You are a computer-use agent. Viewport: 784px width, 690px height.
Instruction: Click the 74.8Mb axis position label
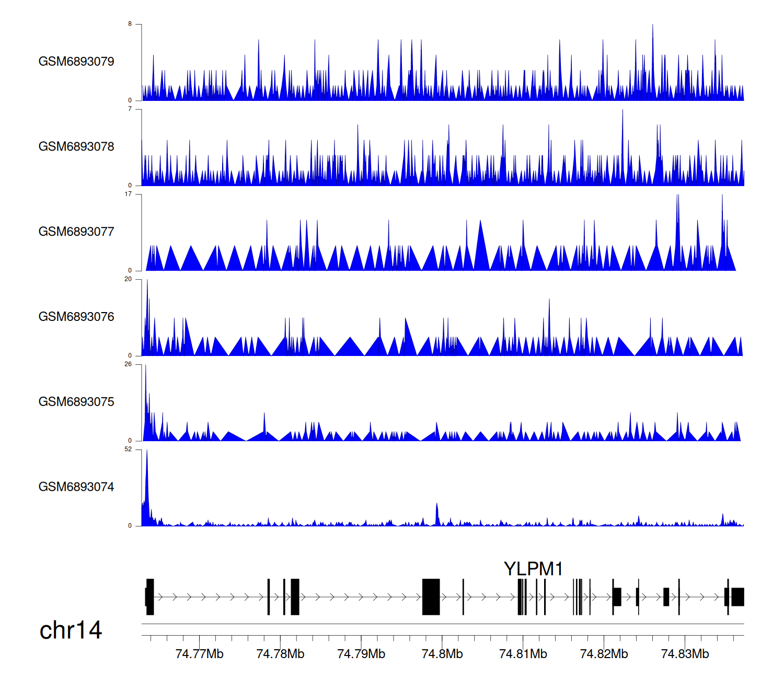click(442, 654)
